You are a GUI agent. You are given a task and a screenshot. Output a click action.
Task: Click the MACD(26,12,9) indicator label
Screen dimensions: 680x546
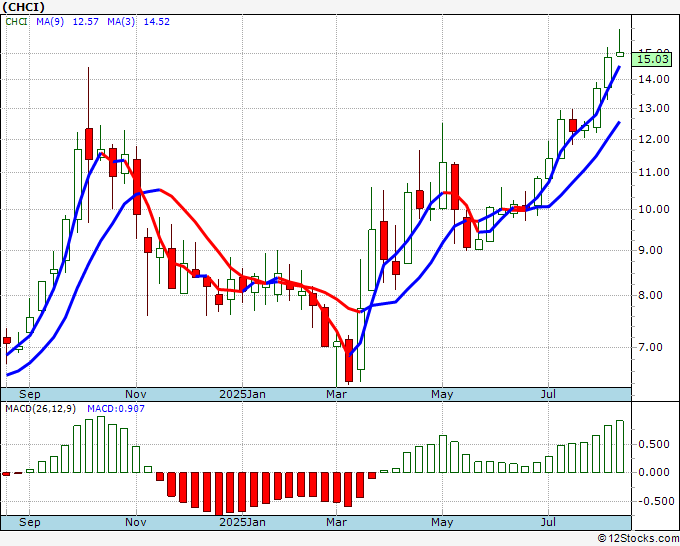coord(41,409)
